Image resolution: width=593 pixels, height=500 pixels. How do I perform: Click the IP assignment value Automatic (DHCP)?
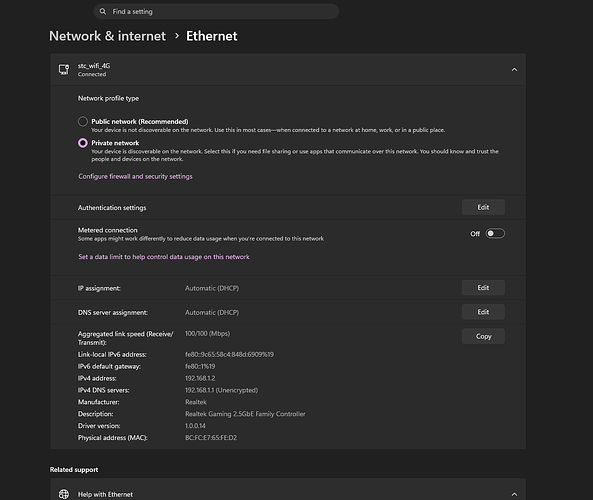pos(212,288)
